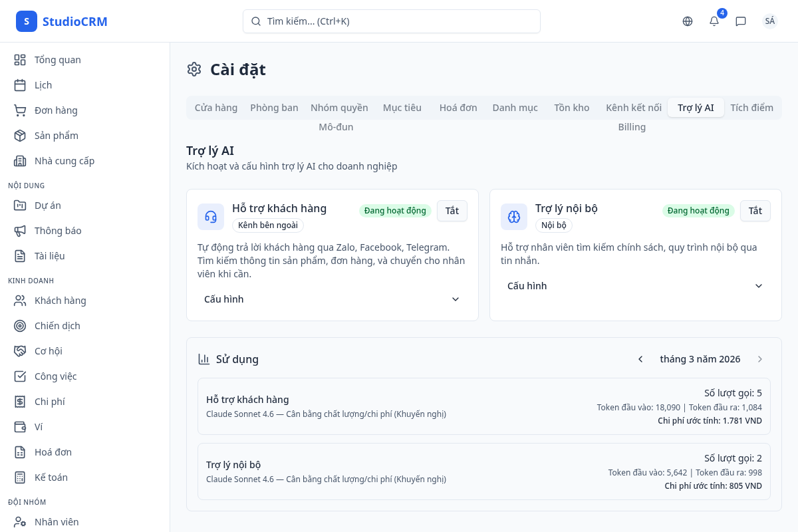Click the Ví wallet icon
The width and height of the screenshot is (798, 532).
(x=20, y=427)
